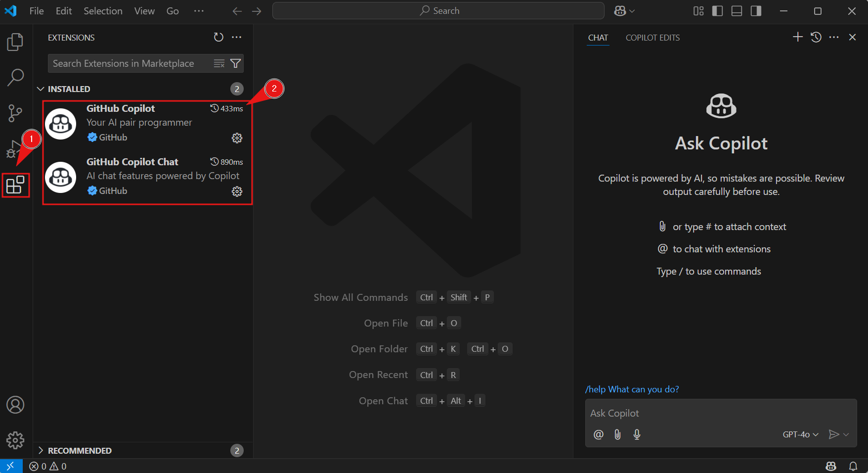The width and height of the screenshot is (868, 473).
Task: Switch to COPILOT EDITS tab
Action: point(652,38)
